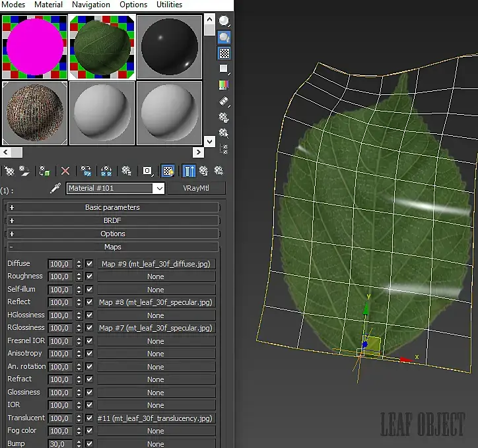Click the Video Color Check icon
Viewport: 478px width, 448px height.
tap(224, 85)
